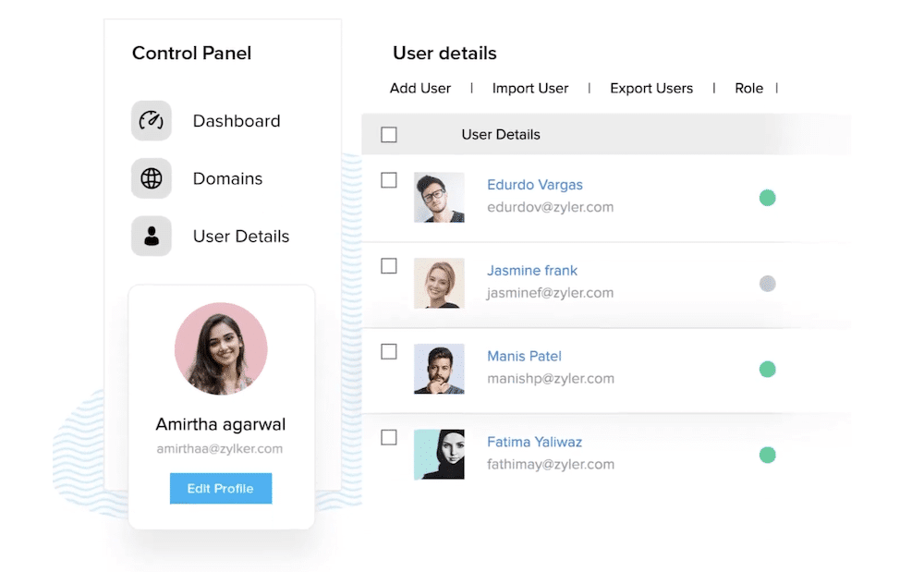Click the green status indicator beside Edurdo Vargas

pos(767,197)
